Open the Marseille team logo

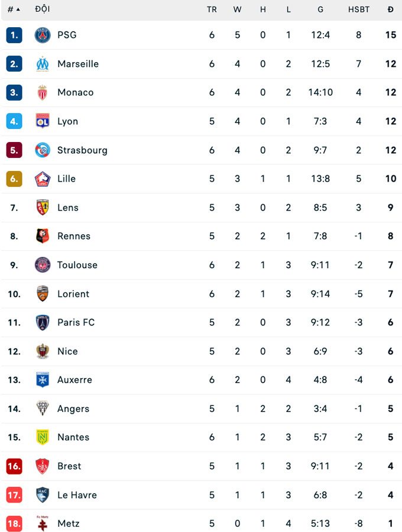pos(43,64)
